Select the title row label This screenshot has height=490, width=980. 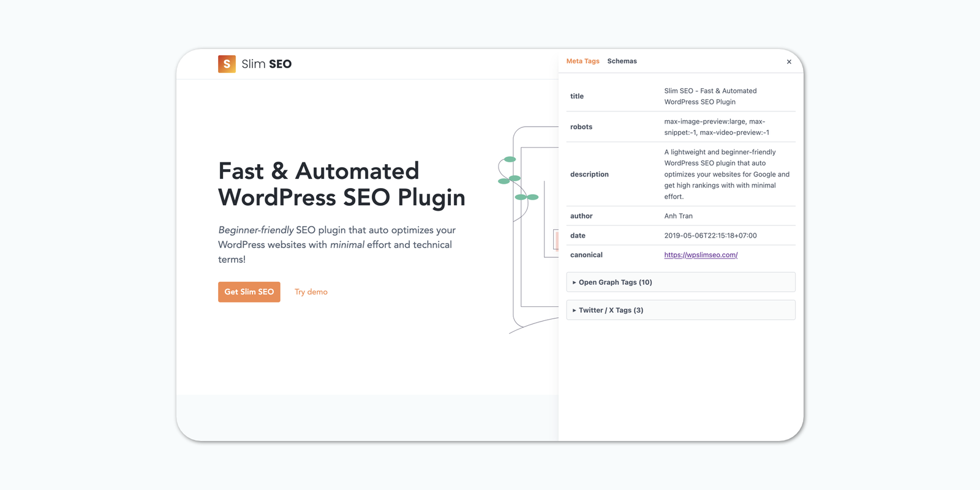[x=577, y=96]
